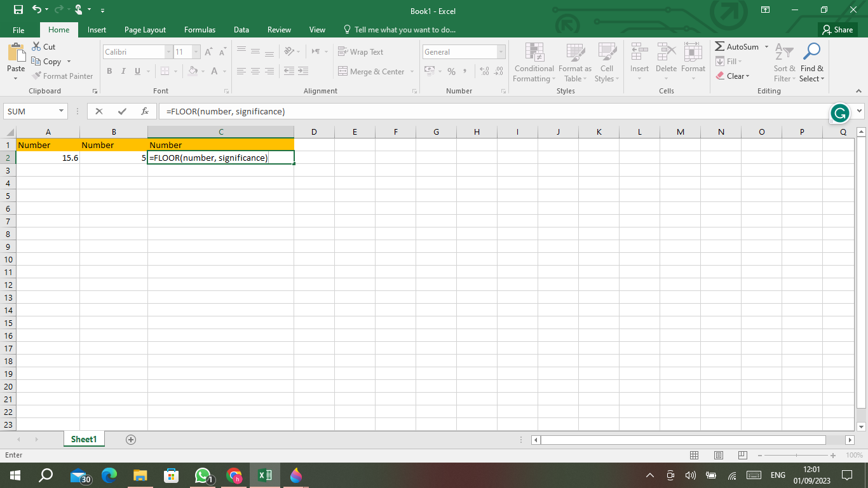This screenshot has height=488, width=868.
Task: Open the Page Layout tab
Action: [x=145, y=30]
